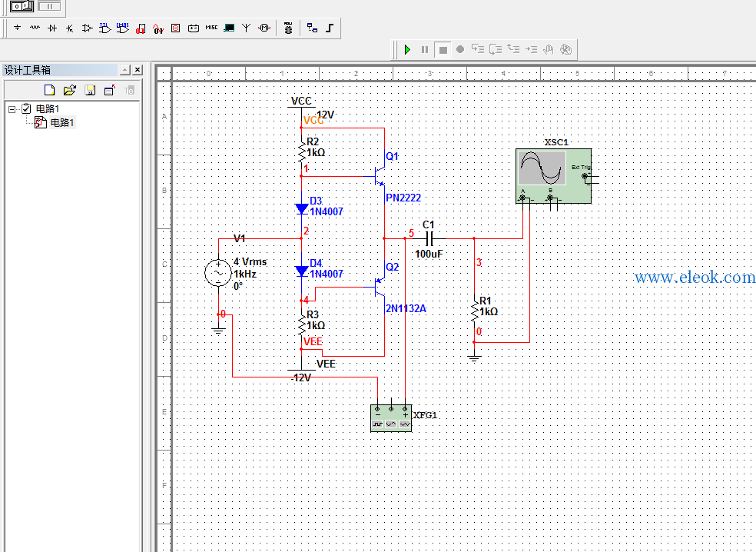Create a new design in toolbox
756x552 pixels.
click(49, 90)
